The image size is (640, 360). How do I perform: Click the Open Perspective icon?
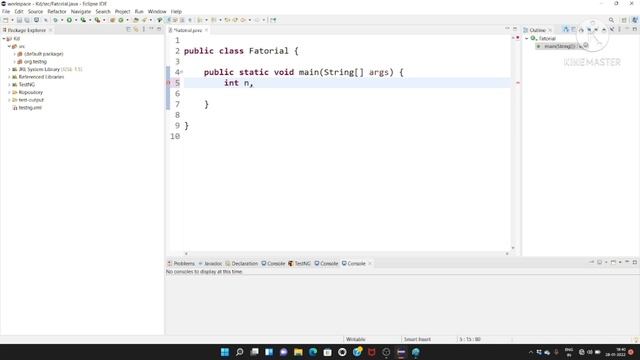click(x=624, y=20)
